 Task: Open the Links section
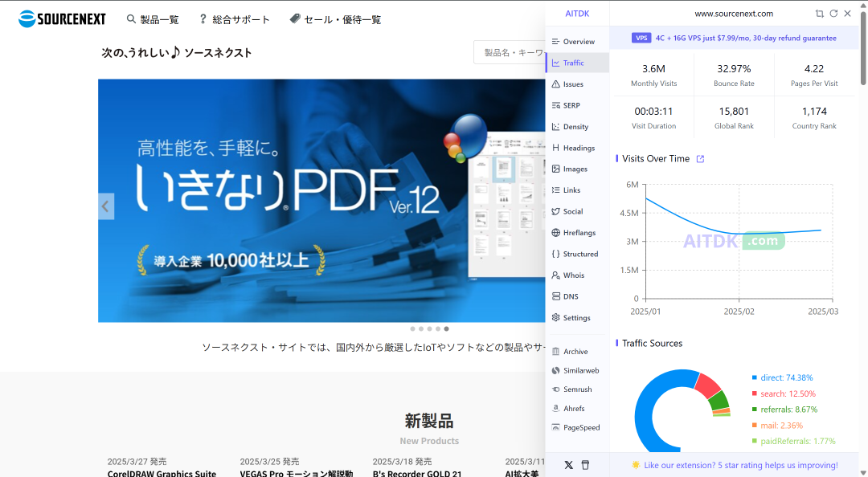pyautogui.click(x=577, y=190)
